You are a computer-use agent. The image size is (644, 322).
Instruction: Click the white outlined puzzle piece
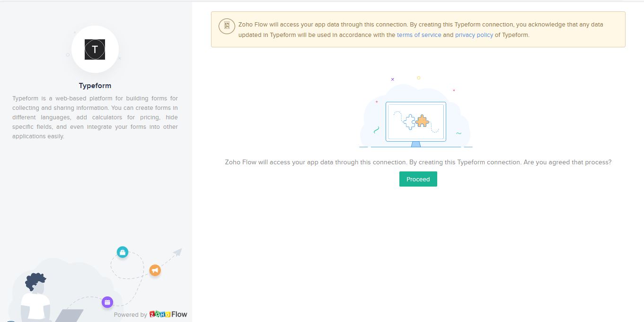pyautogui.click(x=409, y=122)
